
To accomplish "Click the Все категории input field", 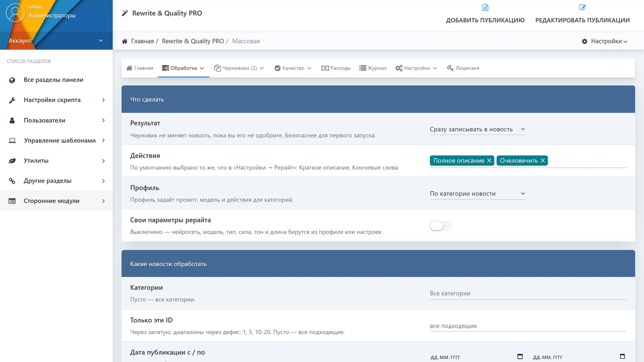I will tap(528, 293).
